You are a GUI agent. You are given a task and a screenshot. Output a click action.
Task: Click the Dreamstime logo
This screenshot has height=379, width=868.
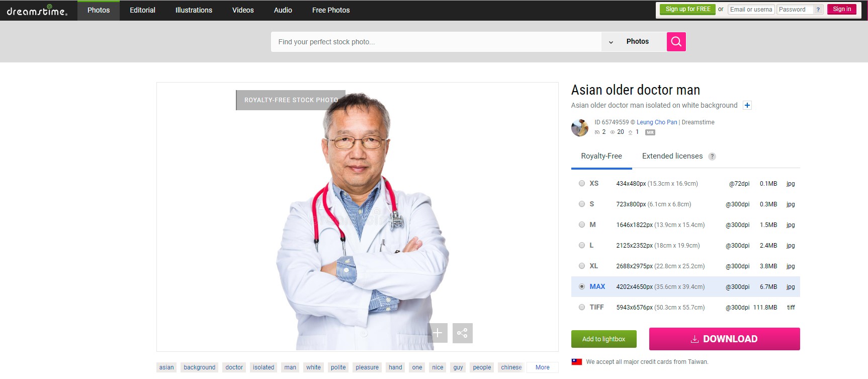point(37,11)
